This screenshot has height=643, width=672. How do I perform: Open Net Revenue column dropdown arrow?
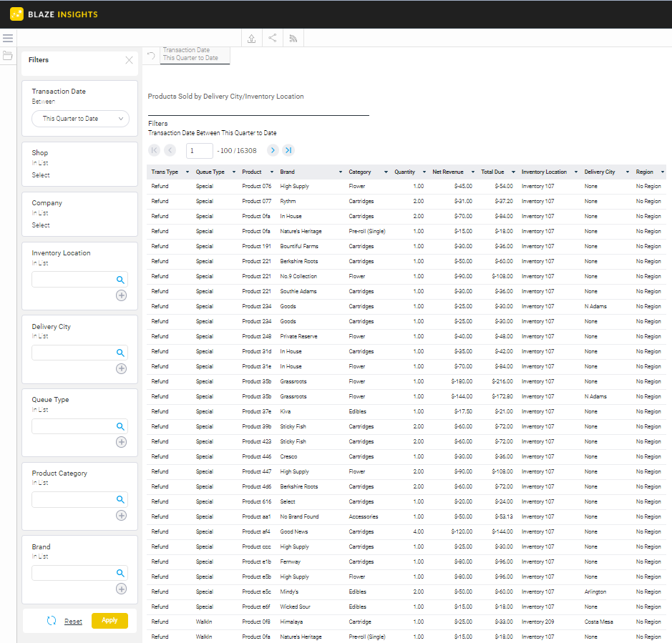click(x=473, y=172)
